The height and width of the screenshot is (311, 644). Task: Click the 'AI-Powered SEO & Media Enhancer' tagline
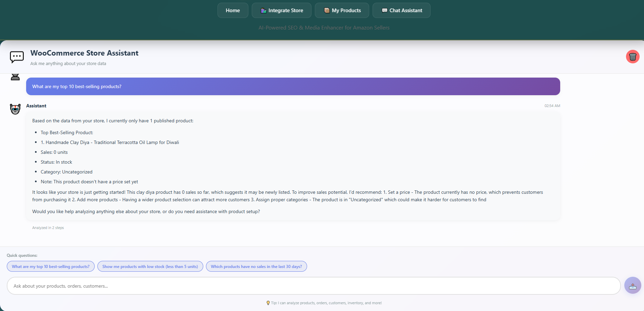click(x=324, y=28)
